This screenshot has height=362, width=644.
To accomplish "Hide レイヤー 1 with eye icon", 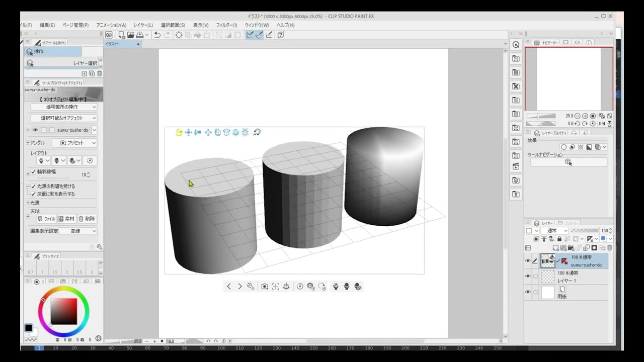I will pos(528,277).
